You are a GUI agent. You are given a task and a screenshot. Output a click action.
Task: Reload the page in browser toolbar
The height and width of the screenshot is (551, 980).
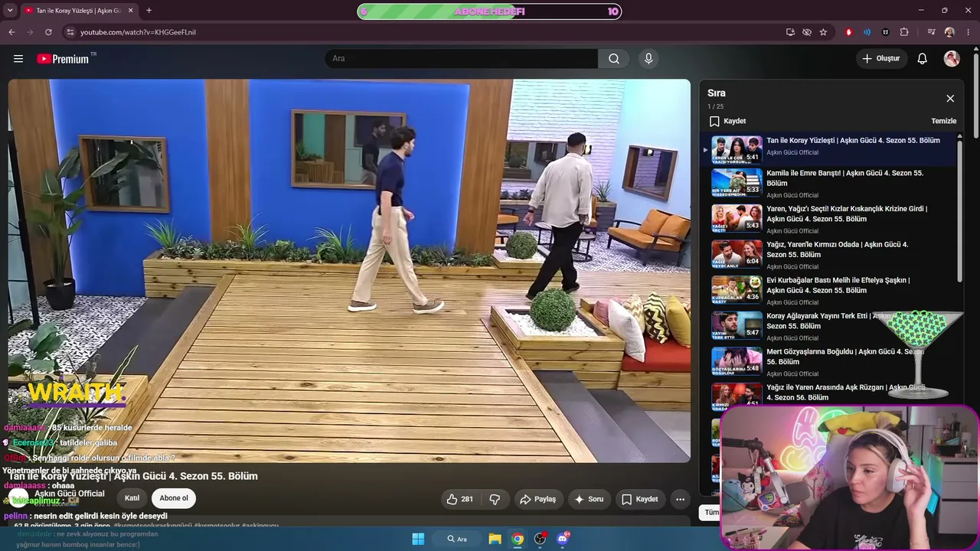click(48, 32)
